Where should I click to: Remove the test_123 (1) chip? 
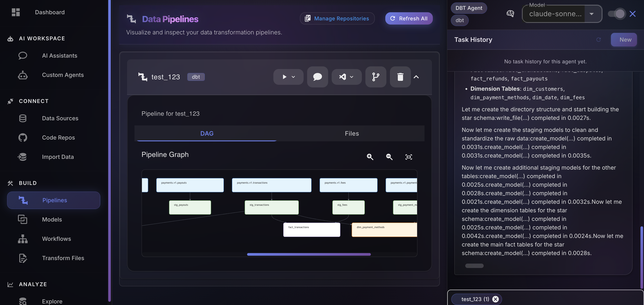(495, 299)
